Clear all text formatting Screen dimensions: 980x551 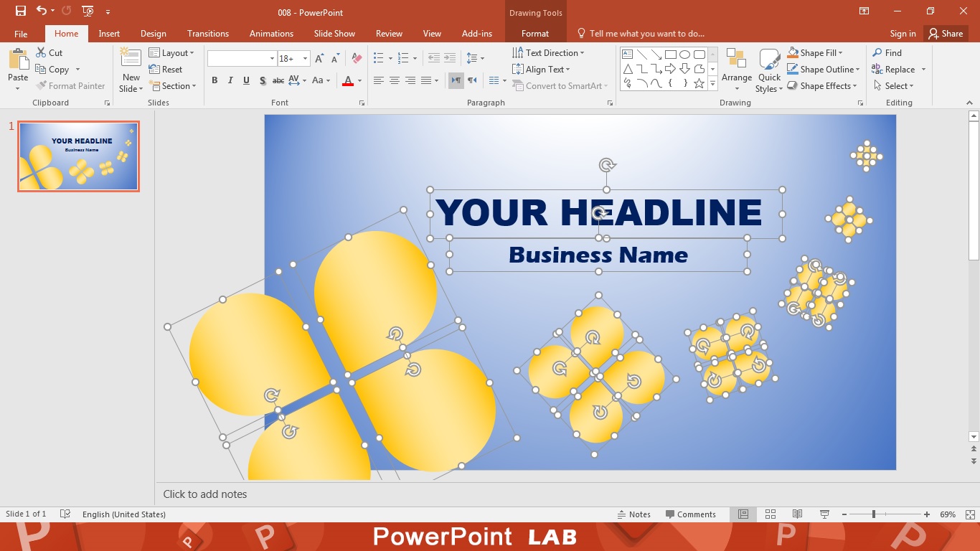point(357,59)
